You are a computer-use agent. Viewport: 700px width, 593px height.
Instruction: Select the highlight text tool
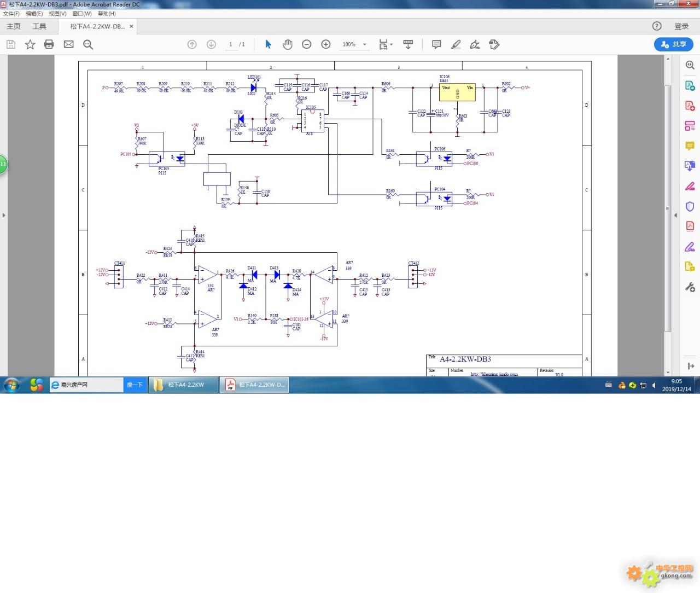tap(456, 44)
